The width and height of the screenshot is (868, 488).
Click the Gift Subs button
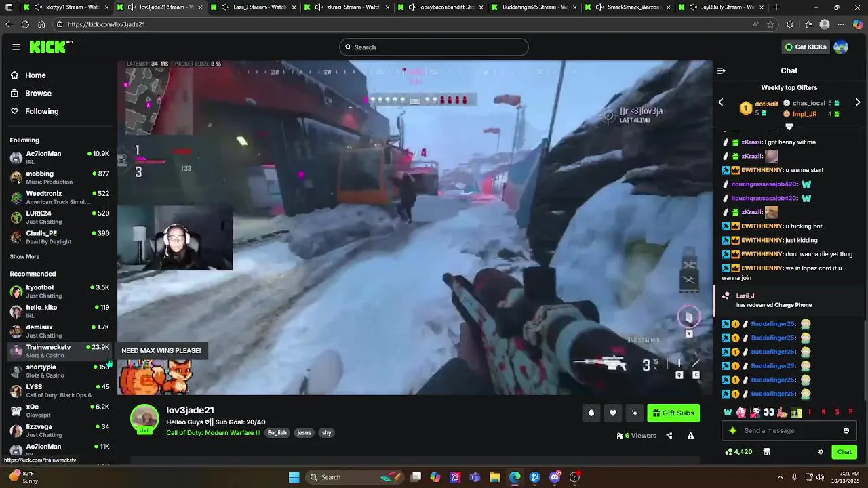pyautogui.click(x=673, y=413)
